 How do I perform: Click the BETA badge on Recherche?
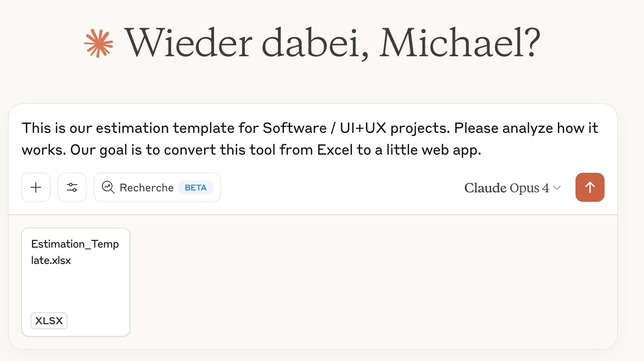(x=195, y=187)
